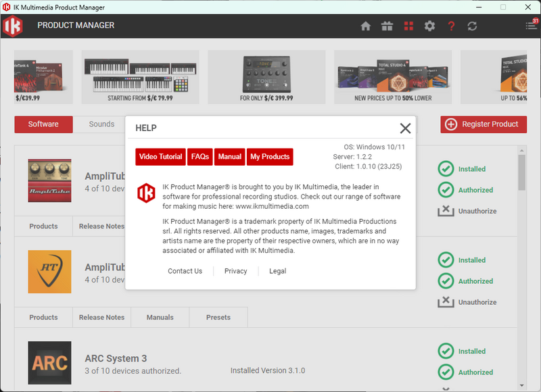Click the ARC System 3 Installed checkmark icon
The image size is (541, 392).
click(x=446, y=351)
